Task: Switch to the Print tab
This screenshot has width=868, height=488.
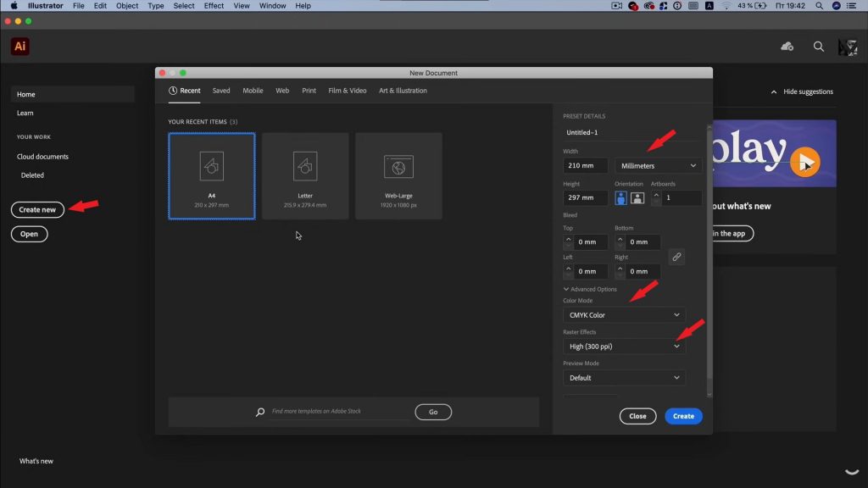Action: (309, 91)
